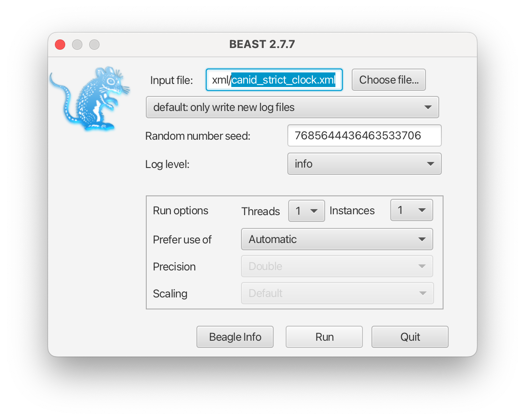Click the disabled Precision Double dropdown
This screenshot has height=420, width=525.
tap(337, 267)
